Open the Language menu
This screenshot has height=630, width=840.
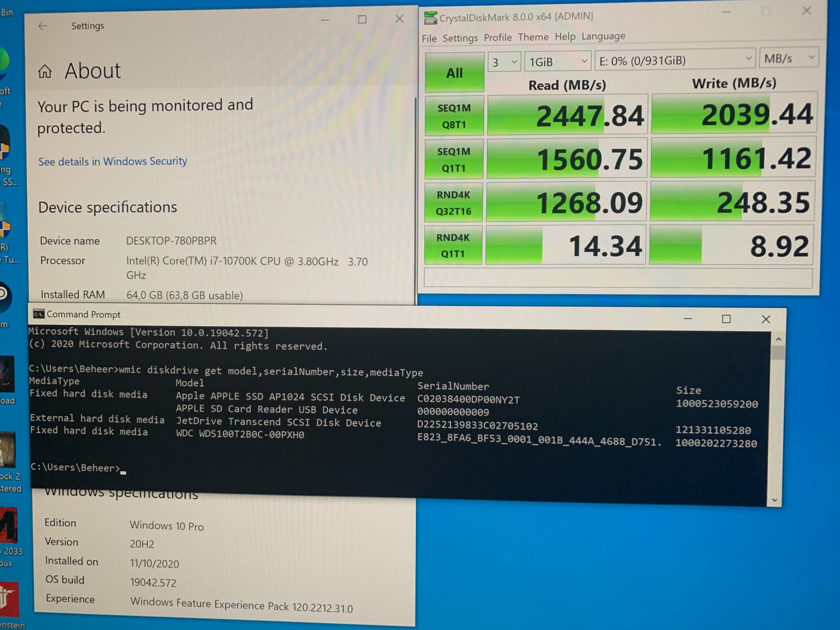(603, 36)
